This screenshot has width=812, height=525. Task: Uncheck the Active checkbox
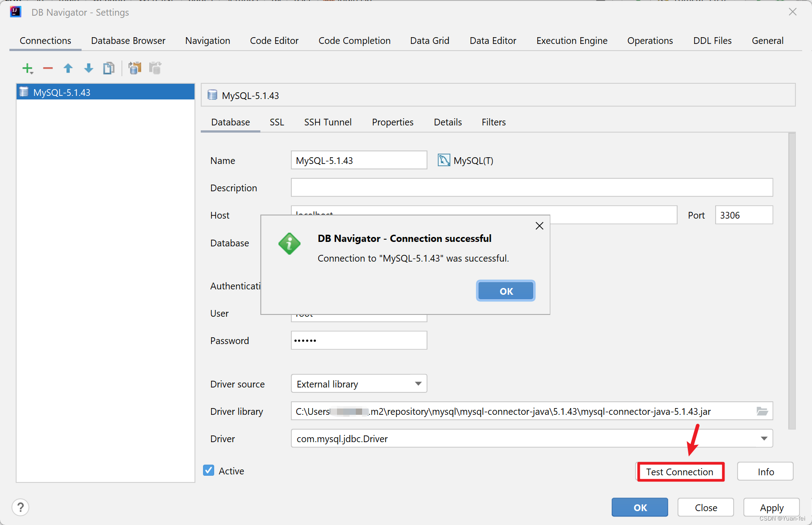pyautogui.click(x=208, y=470)
